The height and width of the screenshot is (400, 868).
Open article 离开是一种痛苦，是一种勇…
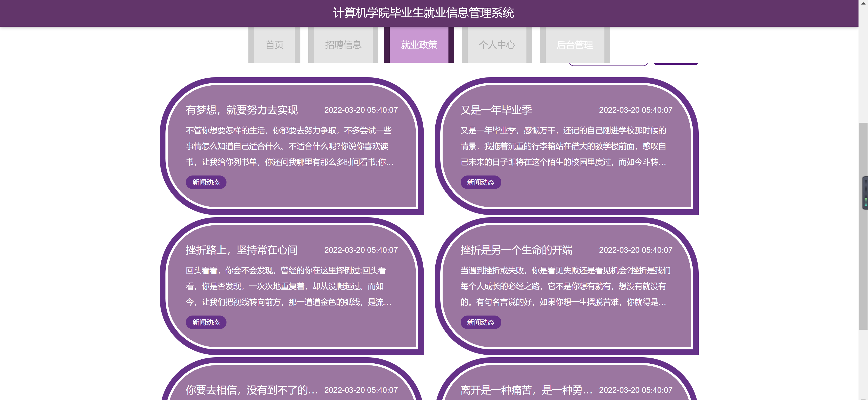(x=526, y=390)
